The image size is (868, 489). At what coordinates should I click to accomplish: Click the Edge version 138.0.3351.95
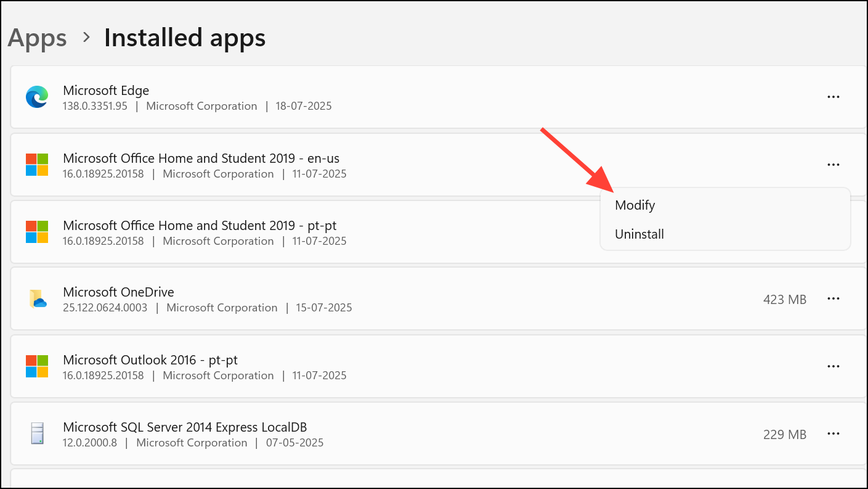[95, 106]
